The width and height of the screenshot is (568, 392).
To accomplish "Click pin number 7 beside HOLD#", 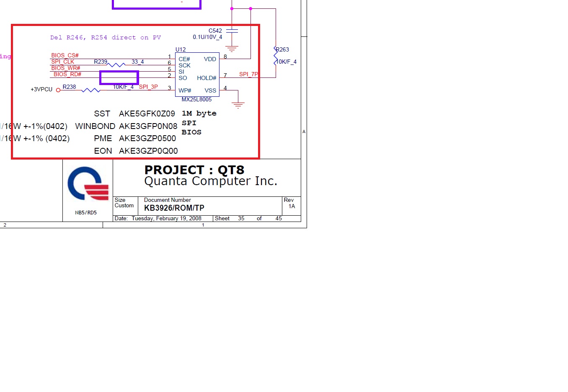I will pos(225,75).
